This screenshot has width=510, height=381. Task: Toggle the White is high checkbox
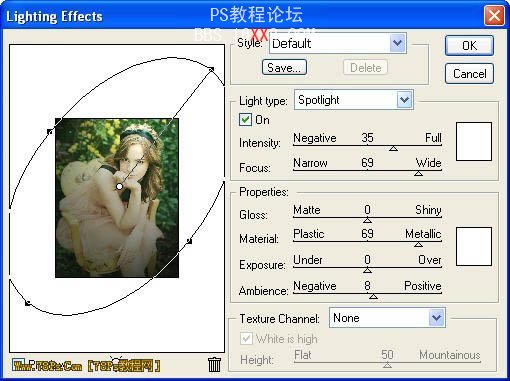(x=246, y=339)
